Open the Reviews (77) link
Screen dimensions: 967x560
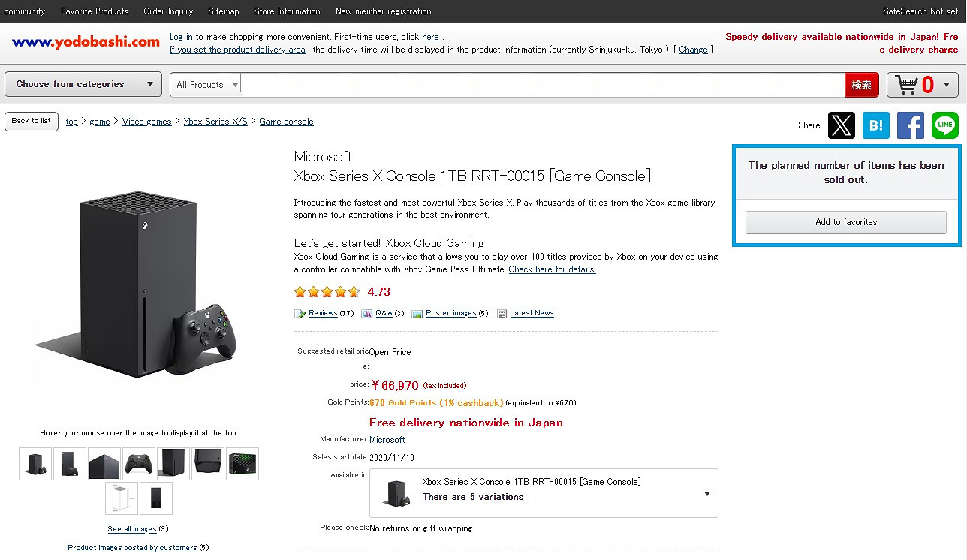(x=323, y=313)
